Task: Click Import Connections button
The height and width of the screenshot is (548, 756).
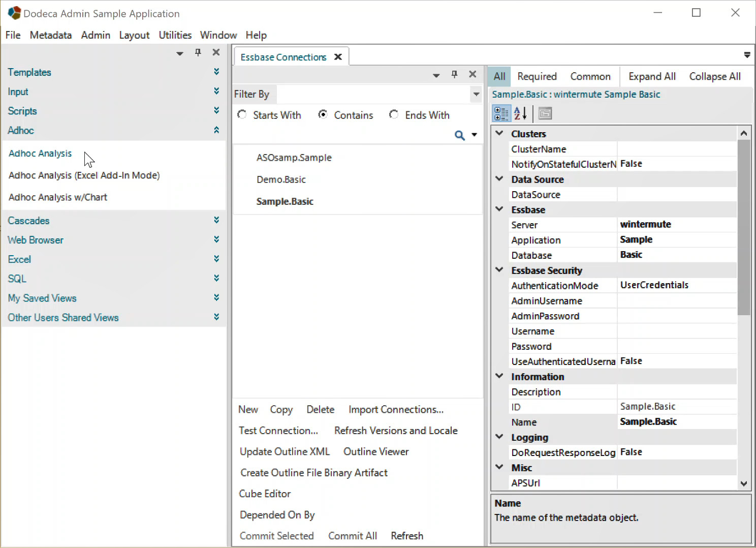Action: (396, 409)
